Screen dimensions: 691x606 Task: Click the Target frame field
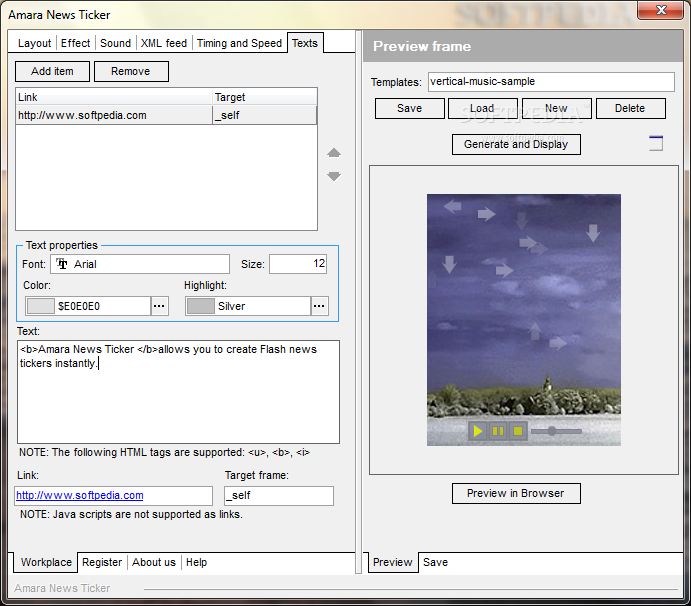pos(279,496)
